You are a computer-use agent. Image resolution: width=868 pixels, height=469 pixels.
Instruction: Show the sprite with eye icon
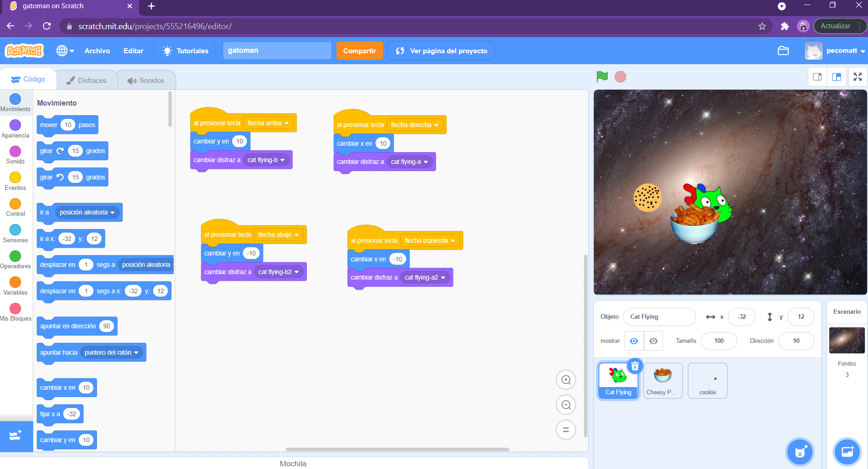pos(634,341)
